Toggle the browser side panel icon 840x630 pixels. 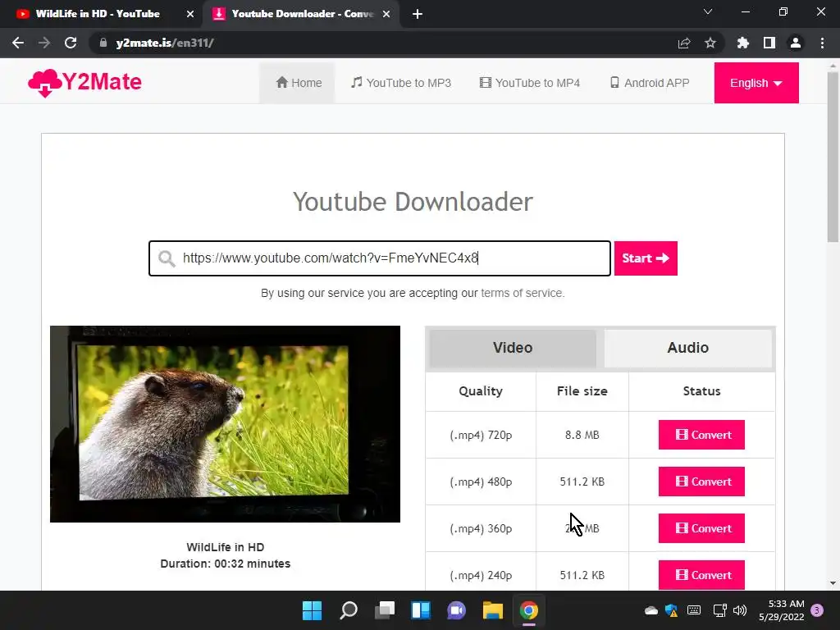tap(769, 43)
